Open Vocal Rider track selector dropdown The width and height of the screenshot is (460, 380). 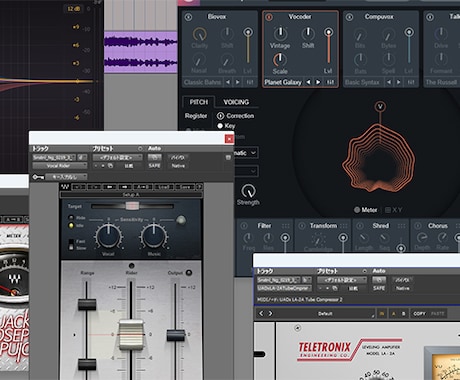tap(55, 157)
